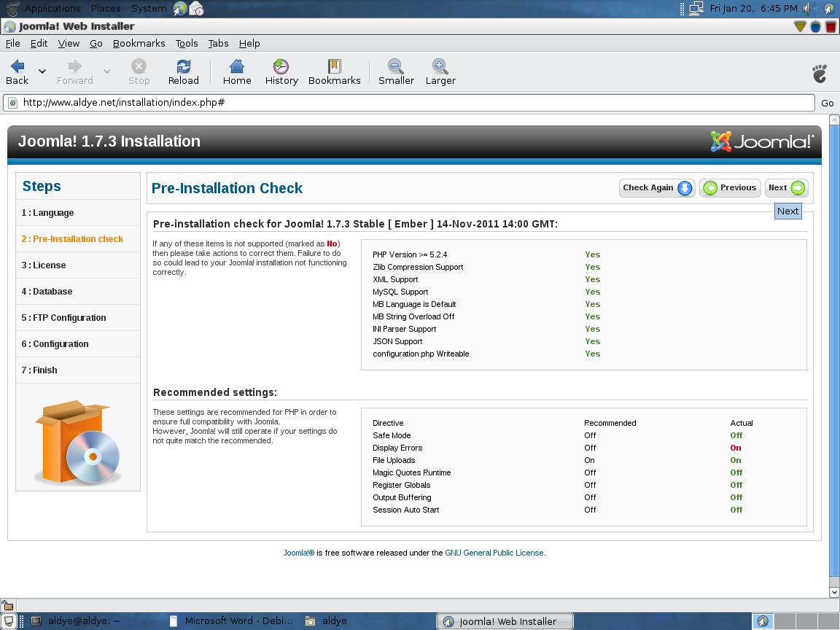Click the workspace switcher active workspace
840x630 pixels.
coord(763,621)
